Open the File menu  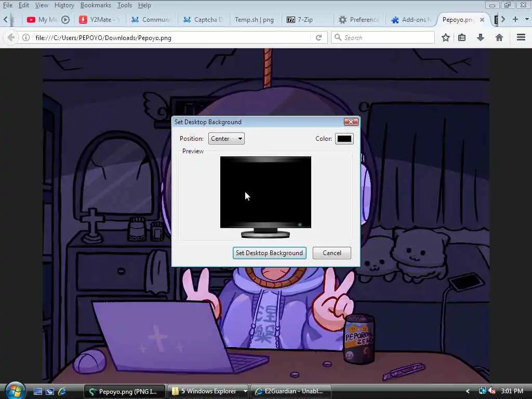(7, 5)
